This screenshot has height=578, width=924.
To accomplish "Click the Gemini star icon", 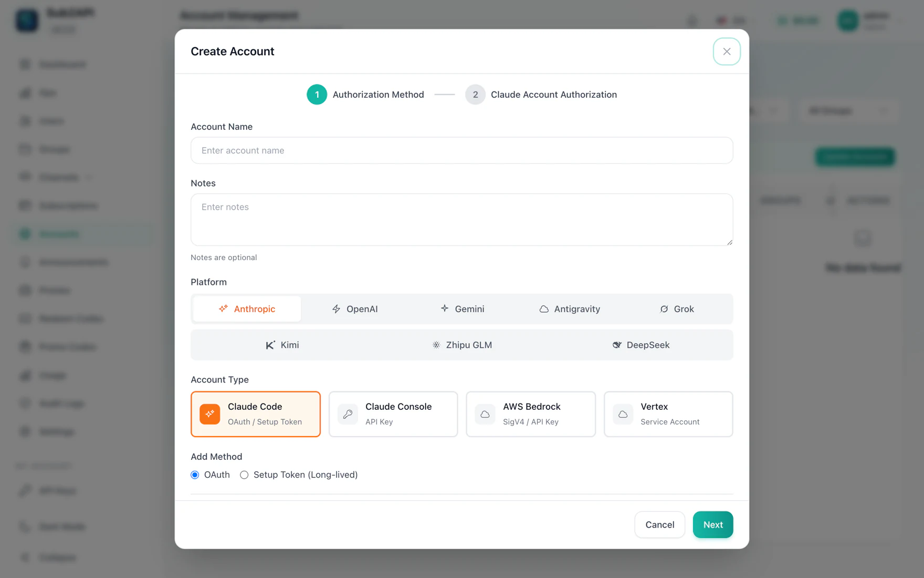I will [445, 308].
